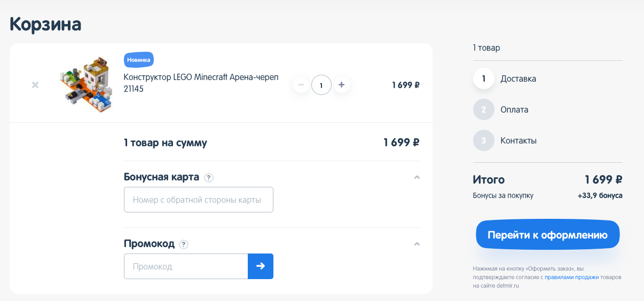Focus the Промокод input field

tap(186, 266)
